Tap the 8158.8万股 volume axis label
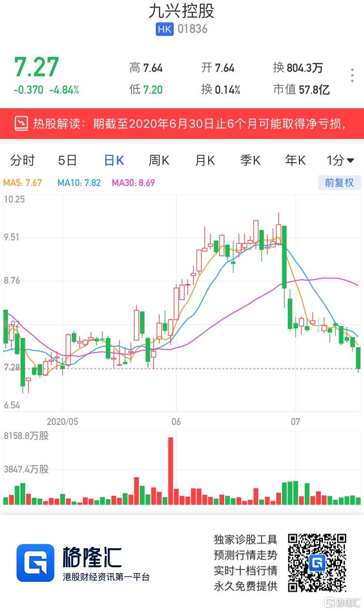 pos(26,436)
